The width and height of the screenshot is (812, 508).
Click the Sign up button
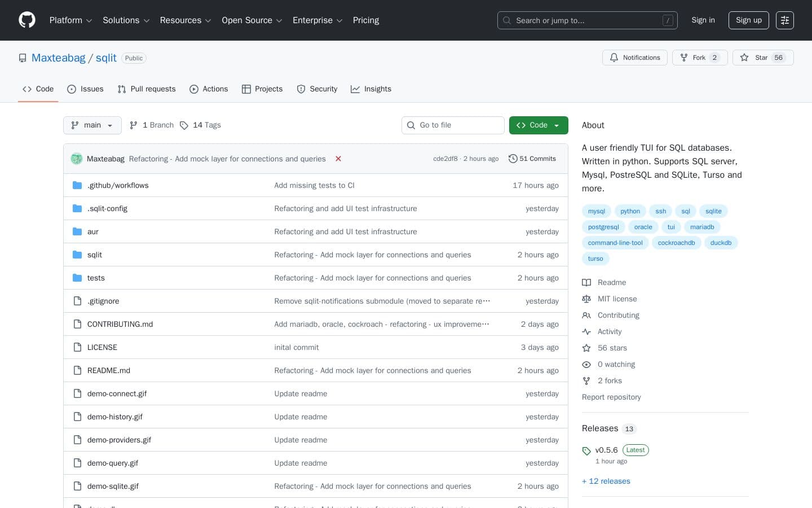click(748, 20)
